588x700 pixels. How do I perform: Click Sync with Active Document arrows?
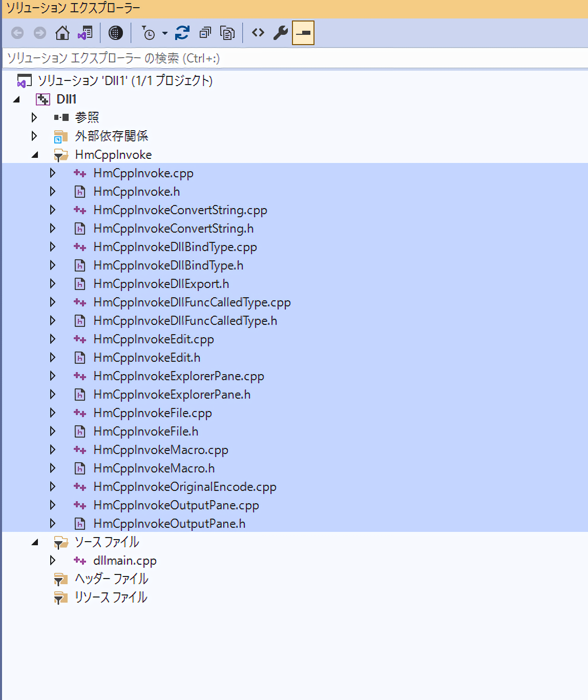tap(182, 33)
